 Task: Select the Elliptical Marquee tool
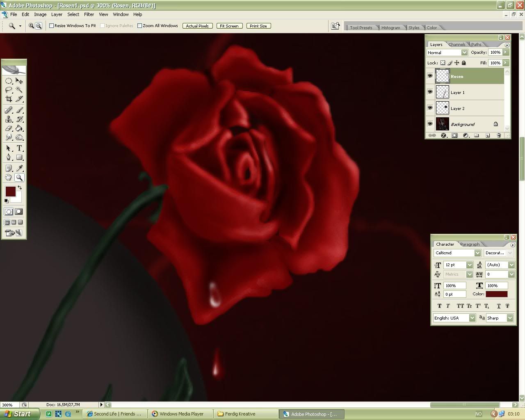tap(9, 81)
